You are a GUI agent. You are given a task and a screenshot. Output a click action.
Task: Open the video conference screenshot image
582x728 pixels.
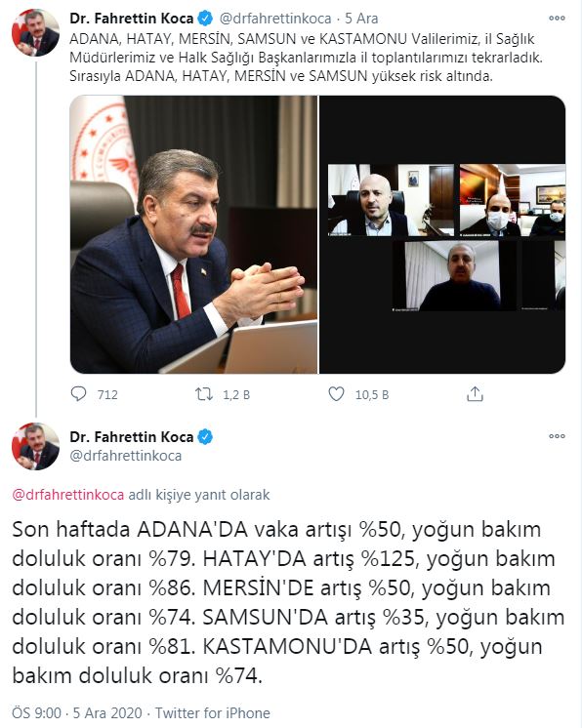click(x=442, y=234)
